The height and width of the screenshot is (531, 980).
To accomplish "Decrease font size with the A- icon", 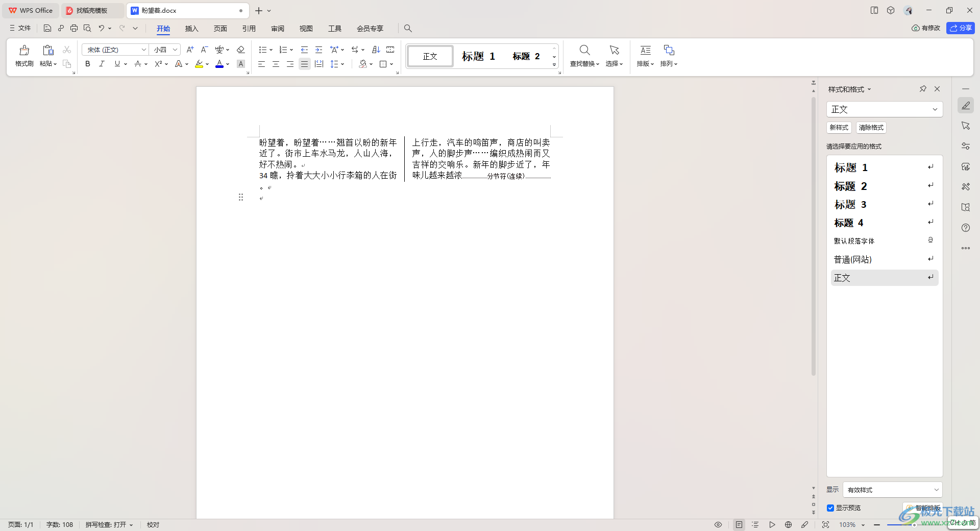I will pyautogui.click(x=204, y=50).
